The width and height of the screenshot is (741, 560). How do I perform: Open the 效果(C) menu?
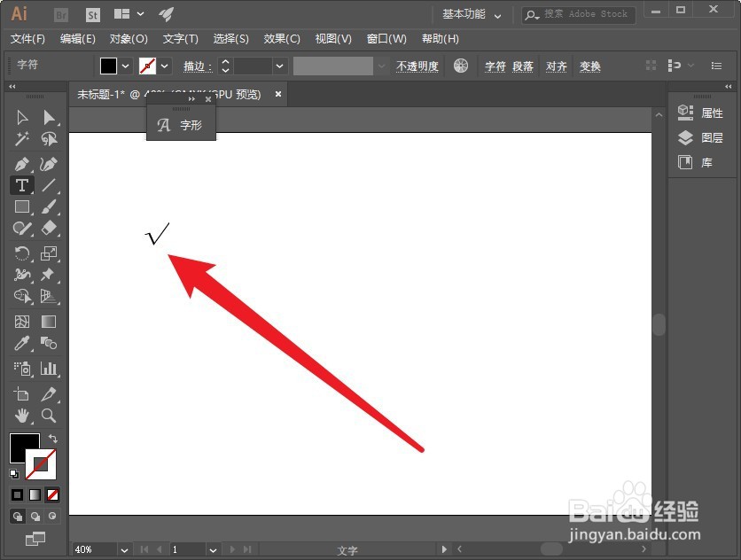coord(282,39)
